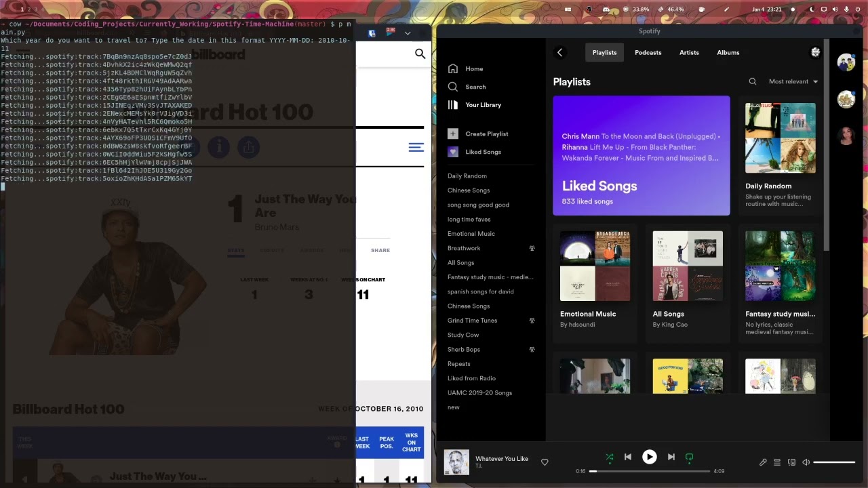The height and width of the screenshot is (488, 868).
Task: Click SHARE on the Billboard page
Action: click(x=380, y=250)
